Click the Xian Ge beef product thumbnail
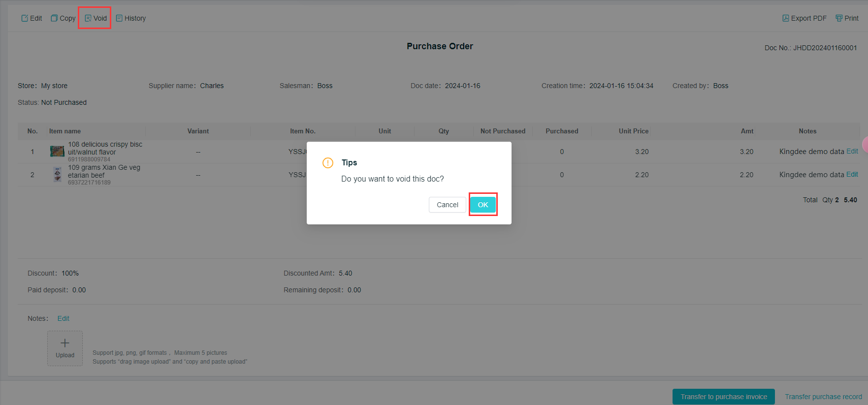This screenshot has height=405, width=868. click(57, 175)
